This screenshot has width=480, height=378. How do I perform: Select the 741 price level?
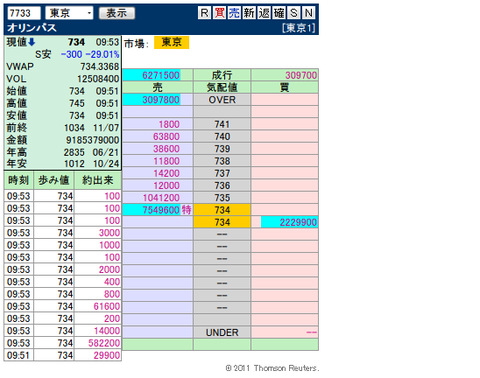point(222,124)
